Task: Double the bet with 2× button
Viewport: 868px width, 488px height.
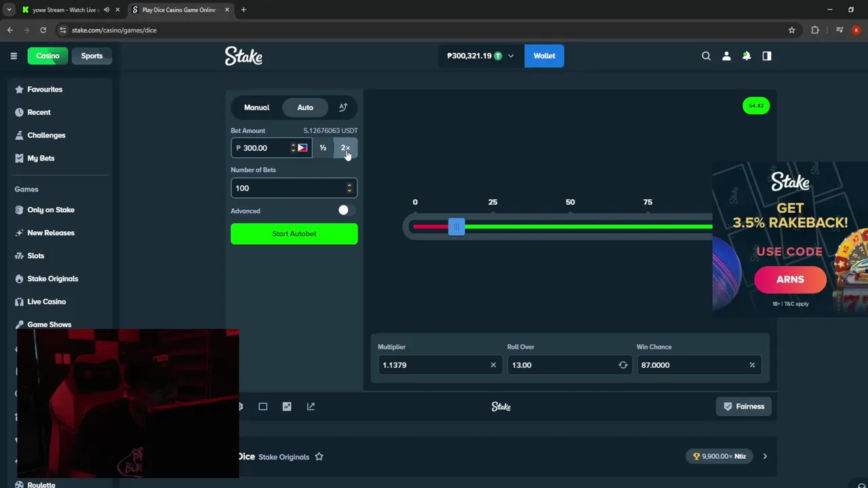Action: (345, 148)
